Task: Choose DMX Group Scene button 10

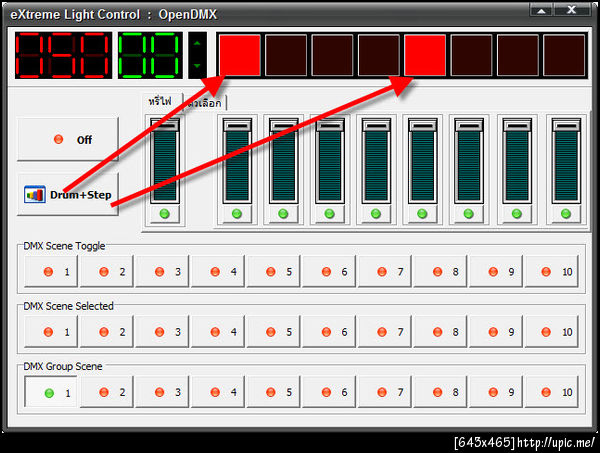Action: (552, 392)
